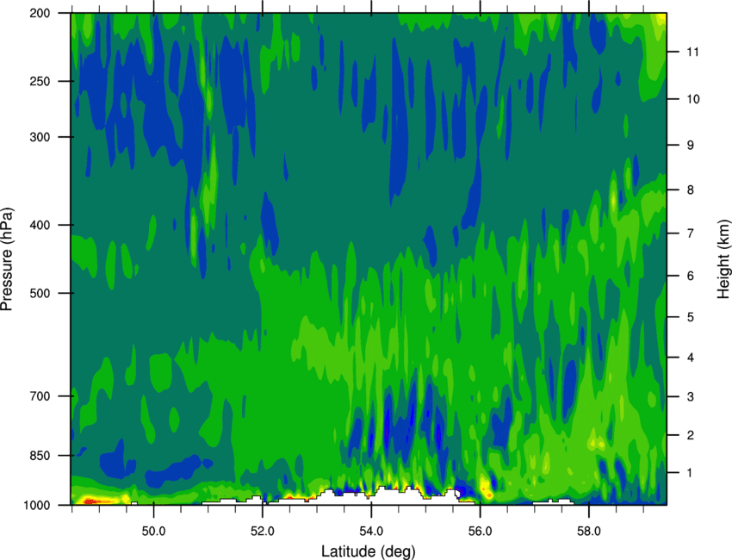732x560 pixels.
Task: Pick the 1 km height label
Action: pyautogui.click(x=690, y=473)
